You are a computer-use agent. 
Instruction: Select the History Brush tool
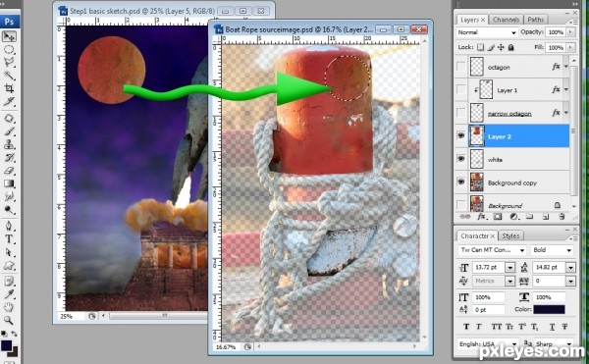[x=9, y=158]
